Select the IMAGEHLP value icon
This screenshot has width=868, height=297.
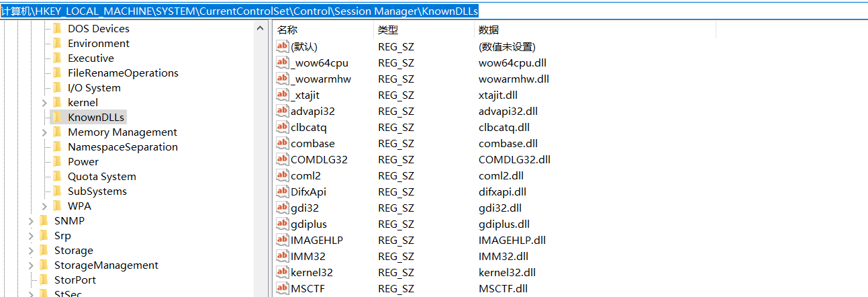point(283,240)
